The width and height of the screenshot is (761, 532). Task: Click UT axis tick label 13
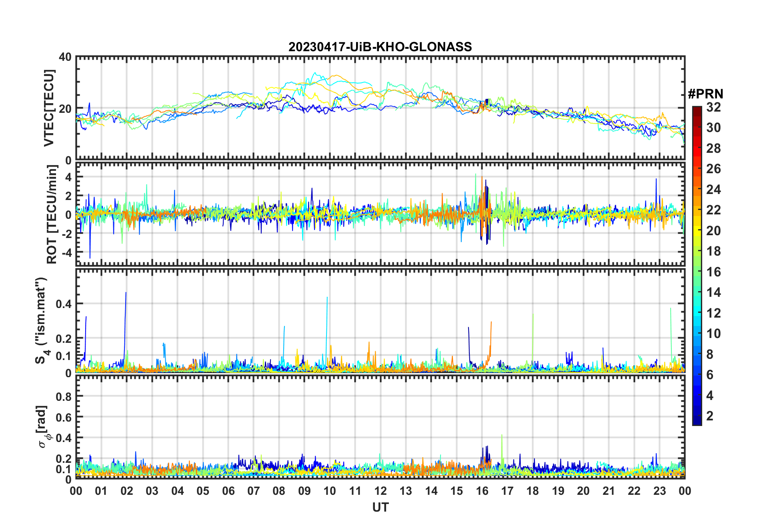click(406, 491)
